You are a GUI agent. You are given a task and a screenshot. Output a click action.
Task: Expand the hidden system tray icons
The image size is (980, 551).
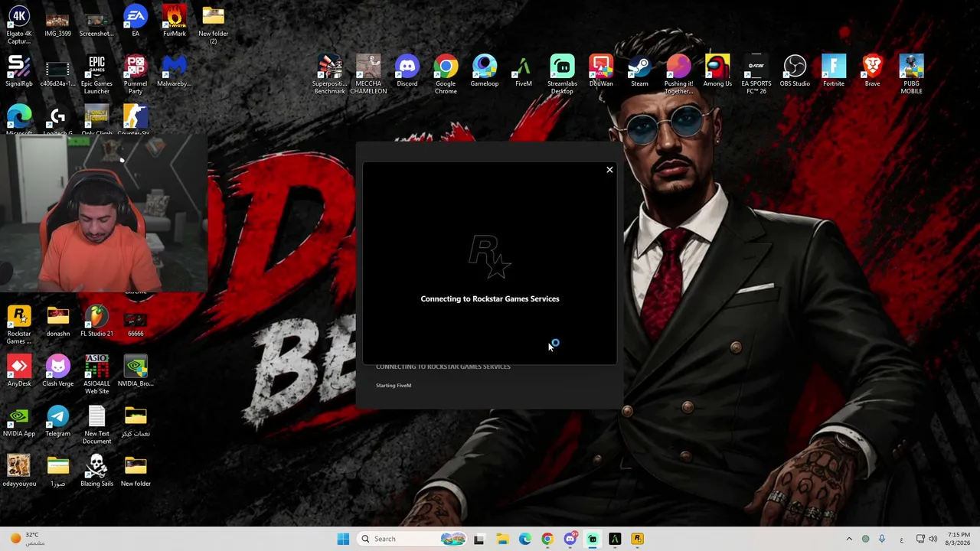848,539
